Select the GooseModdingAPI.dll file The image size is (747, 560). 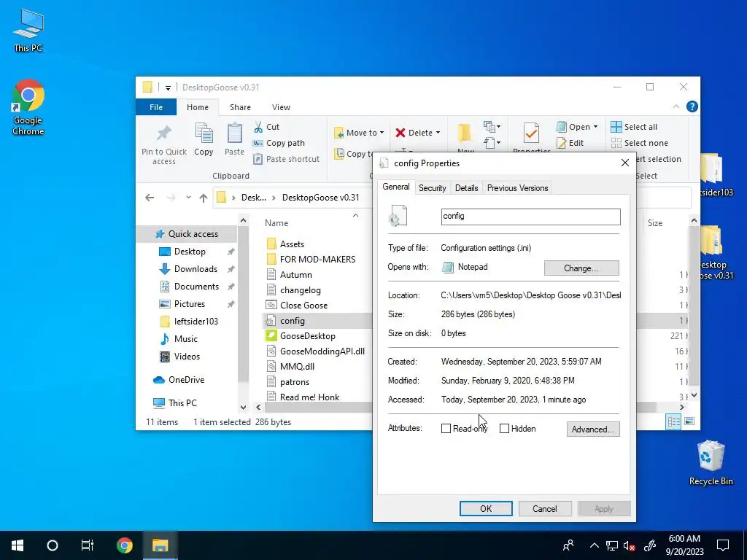(x=322, y=351)
